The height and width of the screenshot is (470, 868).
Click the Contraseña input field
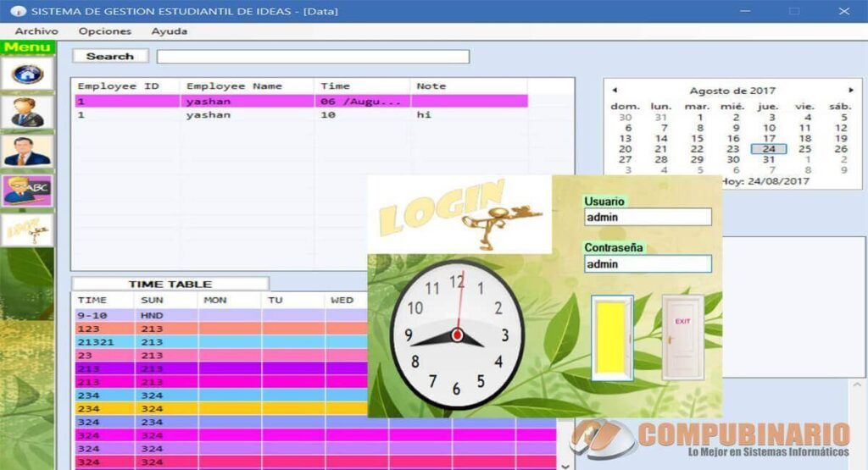point(648,263)
